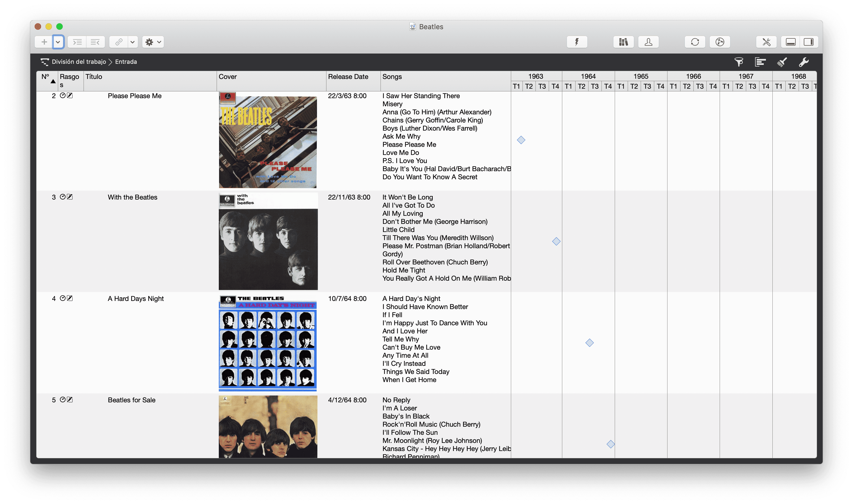The image size is (853, 504).
Task: Start a sync with the circular arrows icon
Action: [695, 42]
